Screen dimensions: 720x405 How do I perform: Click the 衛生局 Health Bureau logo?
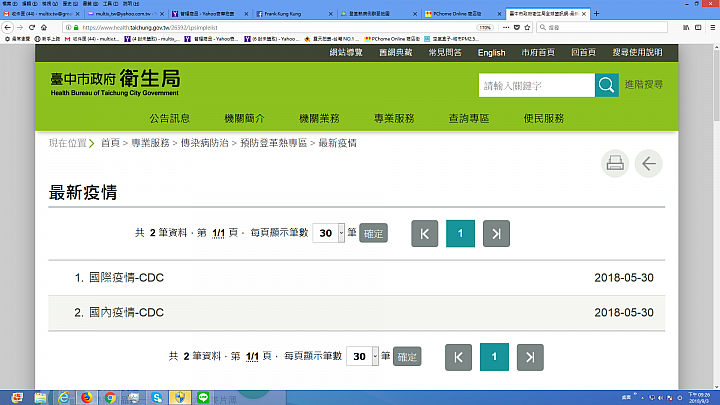[115, 83]
